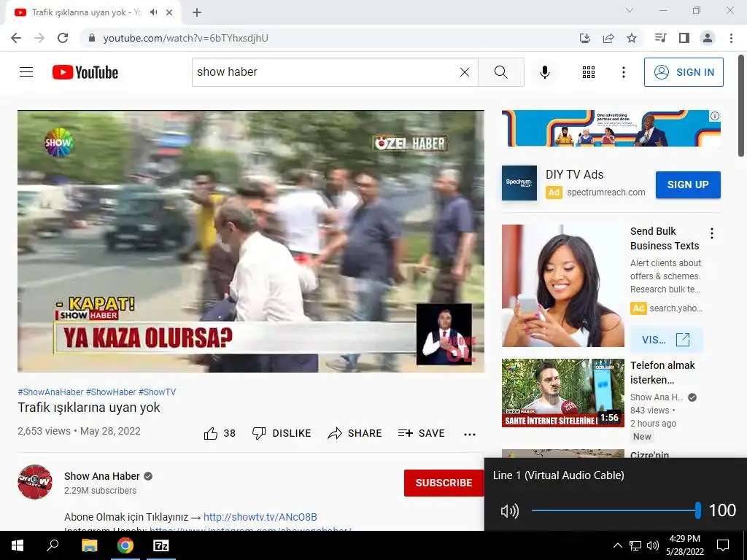Open more actions ellipsis below video
The width and height of the screenshot is (747, 560).
tap(470, 434)
